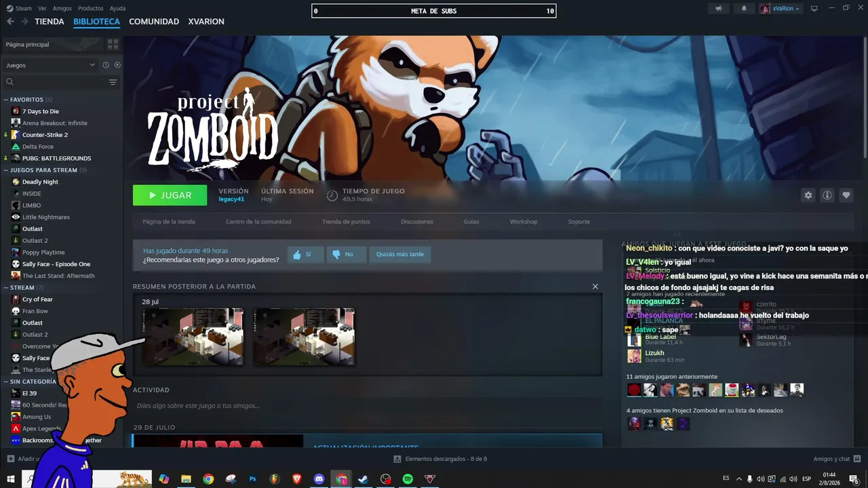Open downloads status Elementos descargados
The height and width of the screenshot is (488, 868).
click(x=440, y=459)
